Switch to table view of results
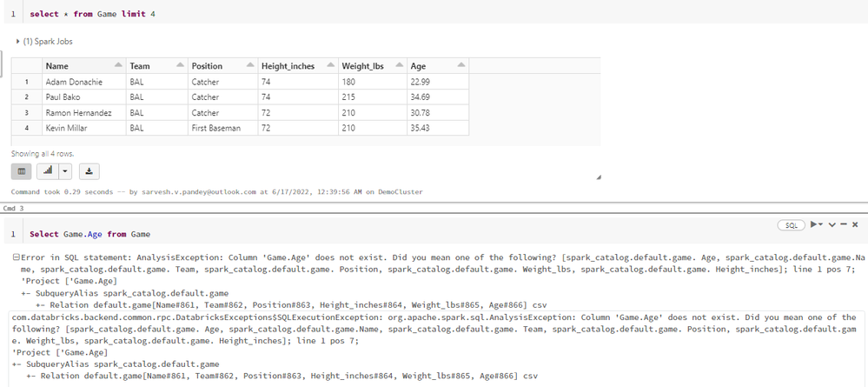This screenshot has width=868, height=387. pyautogui.click(x=22, y=171)
